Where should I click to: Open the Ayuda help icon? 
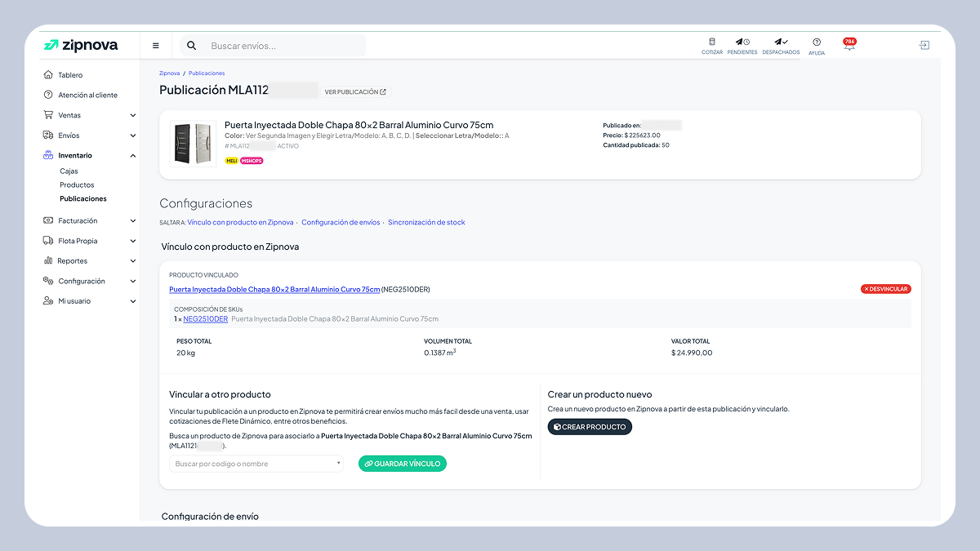click(x=817, y=42)
